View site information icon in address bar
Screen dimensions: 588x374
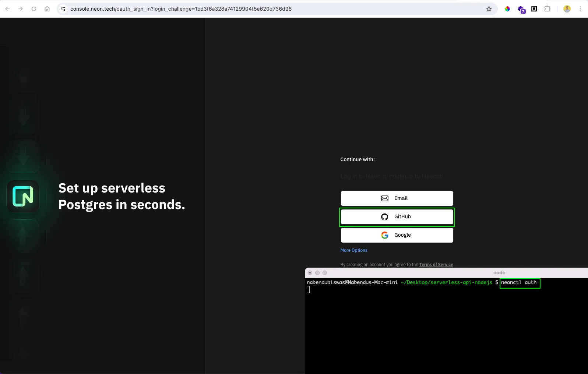63,9
